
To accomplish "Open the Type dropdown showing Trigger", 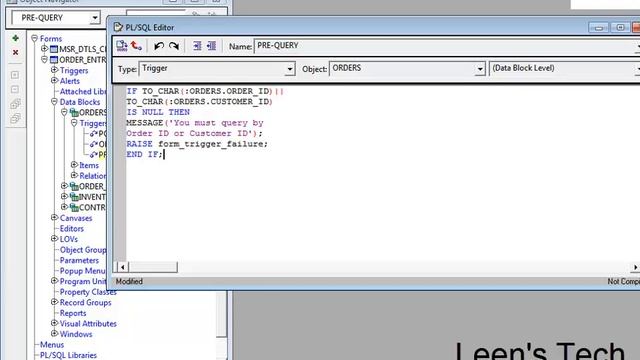I will tap(289, 69).
